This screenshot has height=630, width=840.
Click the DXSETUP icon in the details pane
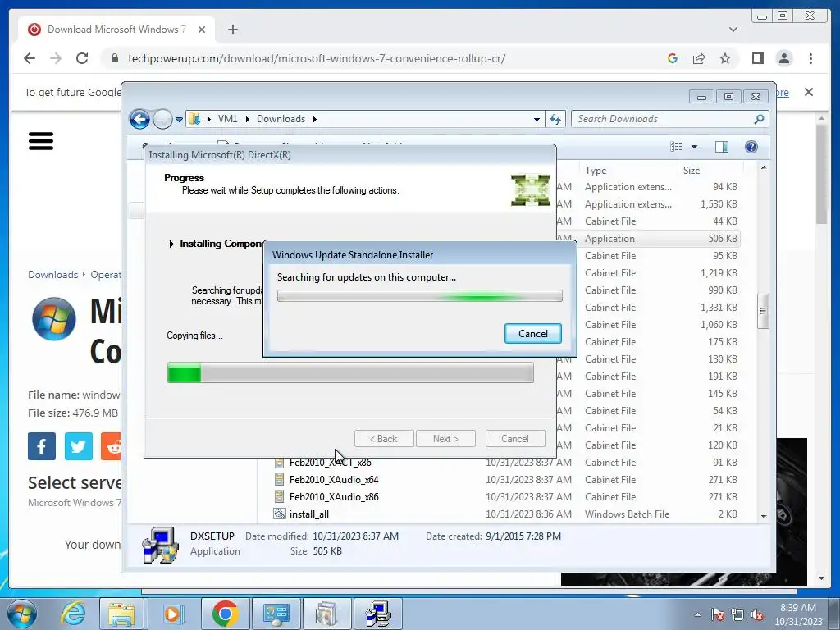(x=161, y=545)
